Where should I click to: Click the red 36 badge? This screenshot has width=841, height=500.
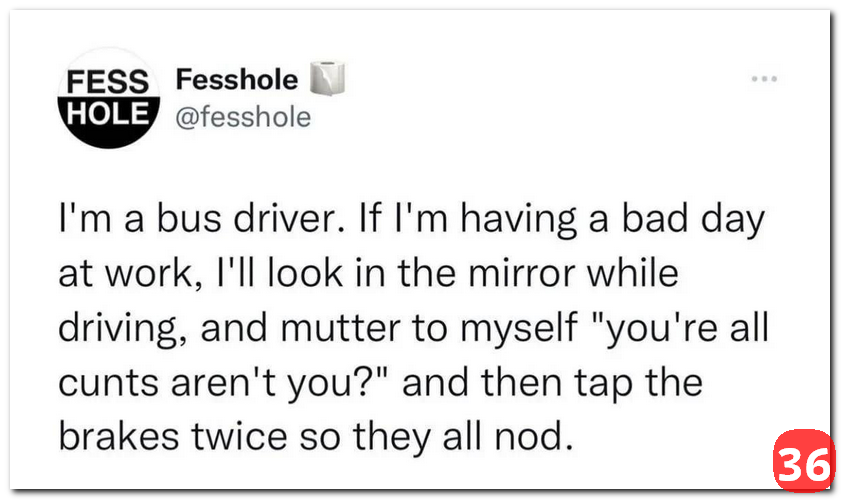[803, 464]
